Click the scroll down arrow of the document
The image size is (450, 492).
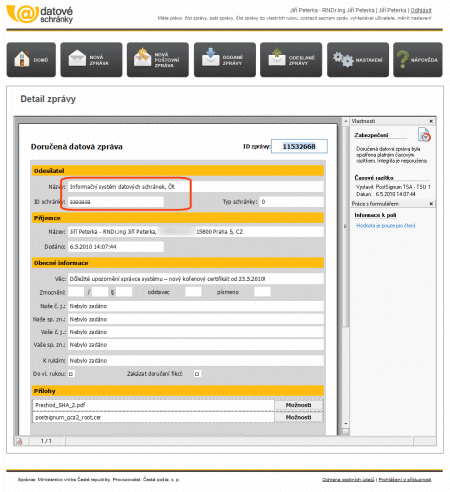pos(346,424)
